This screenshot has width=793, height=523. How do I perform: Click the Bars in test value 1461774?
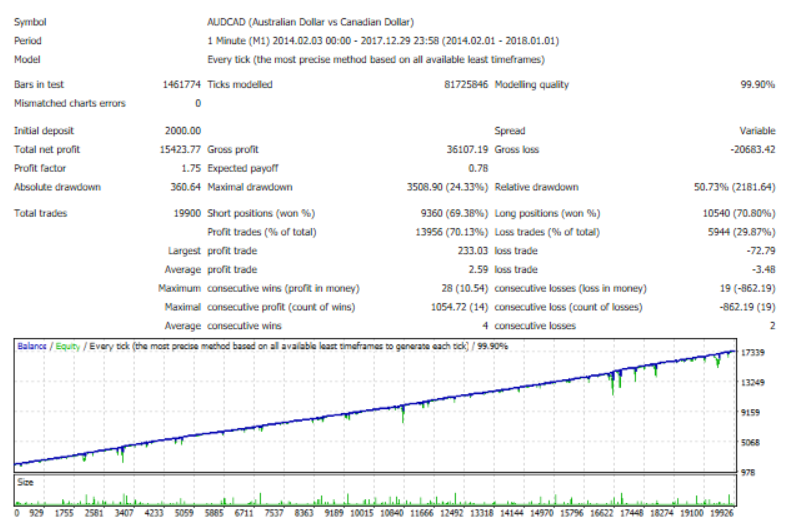(x=182, y=84)
